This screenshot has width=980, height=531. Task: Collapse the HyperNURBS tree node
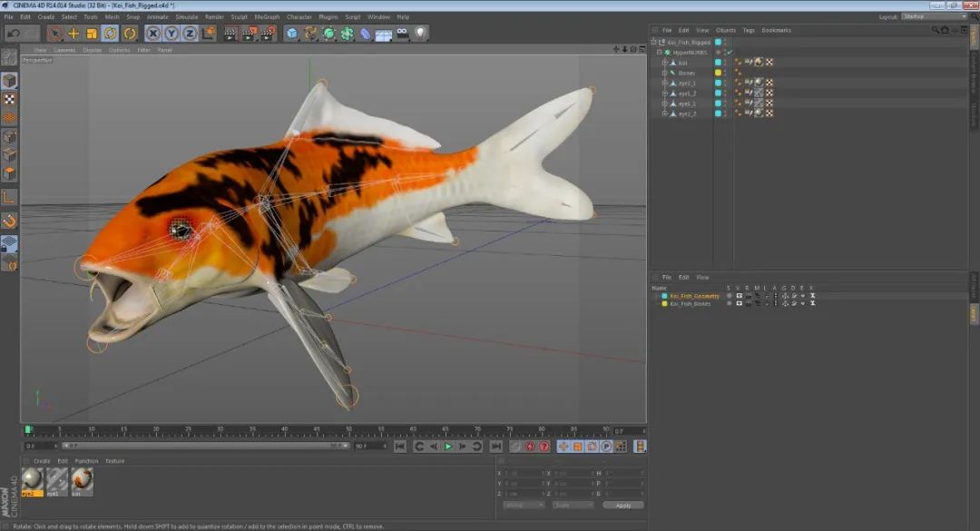coord(659,53)
